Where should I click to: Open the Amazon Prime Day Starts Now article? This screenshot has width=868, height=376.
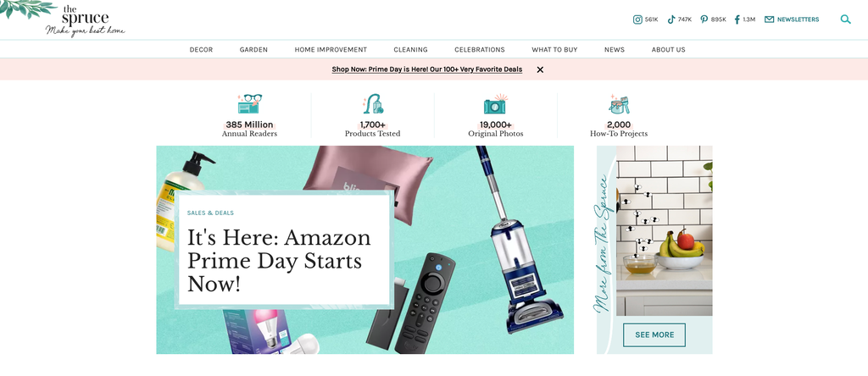point(279,260)
